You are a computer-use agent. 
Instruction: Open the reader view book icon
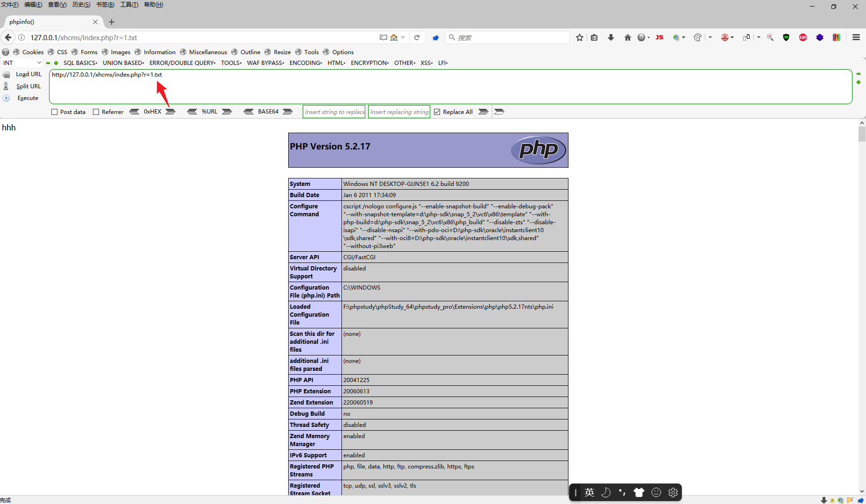click(x=383, y=37)
